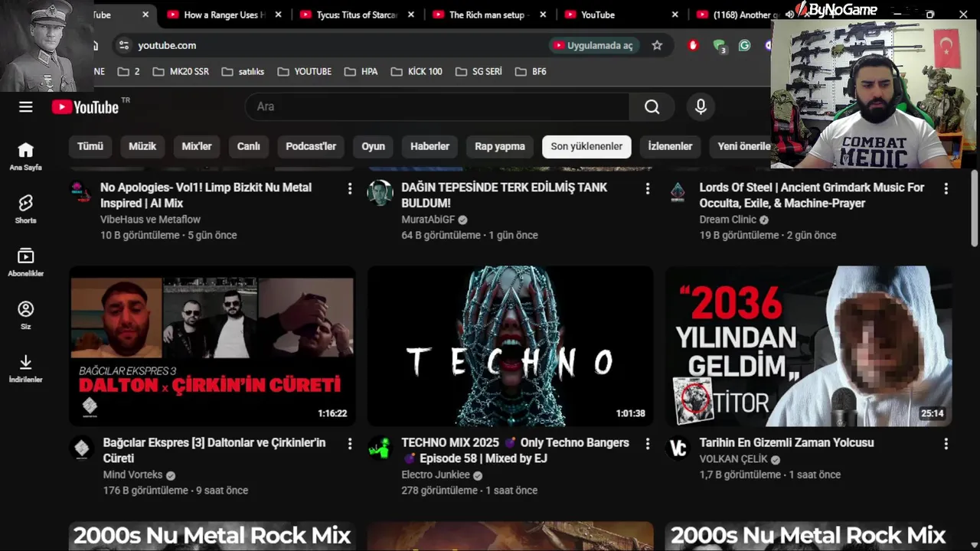
Task: Open the satılıks bookmarks folder
Action: point(243,71)
